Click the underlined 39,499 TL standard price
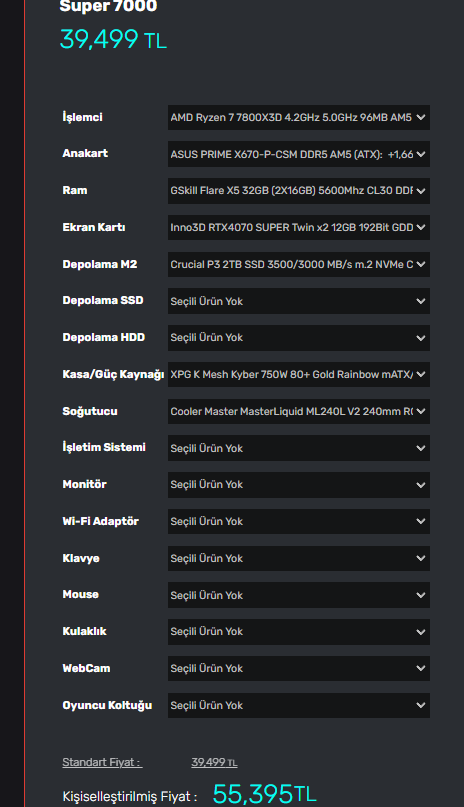Image resolution: width=464 pixels, height=807 pixels. pyautogui.click(x=214, y=762)
